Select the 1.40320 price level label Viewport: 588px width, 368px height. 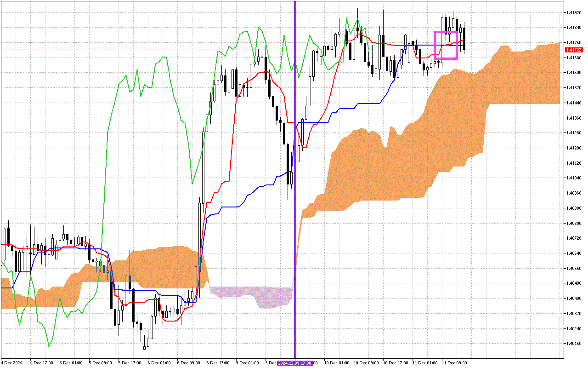(x=574, y=314)
